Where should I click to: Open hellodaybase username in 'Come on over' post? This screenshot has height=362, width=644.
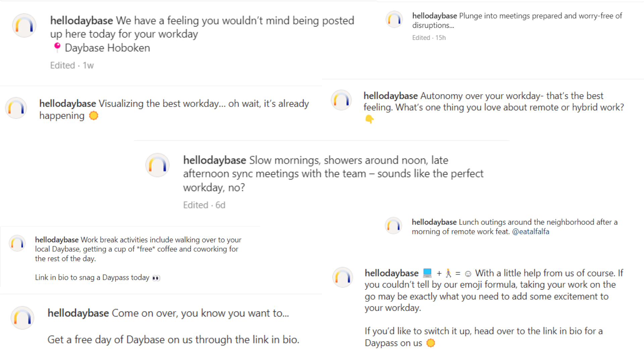click(78, 313)
